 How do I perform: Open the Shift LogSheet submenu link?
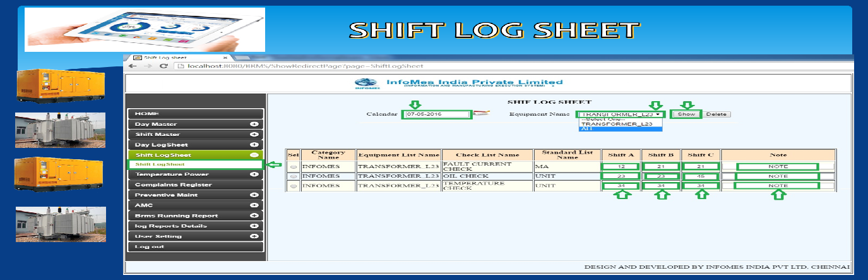click(196, 164)
